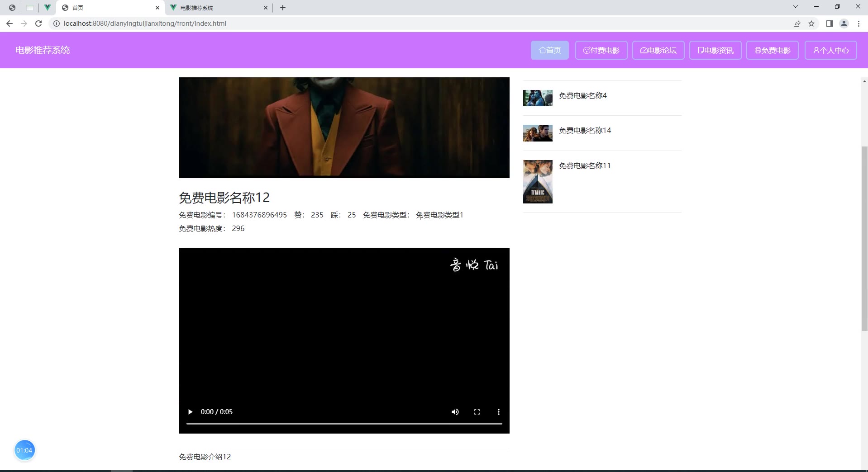Select the 首页 browser tab
The width and height of the screenshot is (868, 472).
[111, 8]
